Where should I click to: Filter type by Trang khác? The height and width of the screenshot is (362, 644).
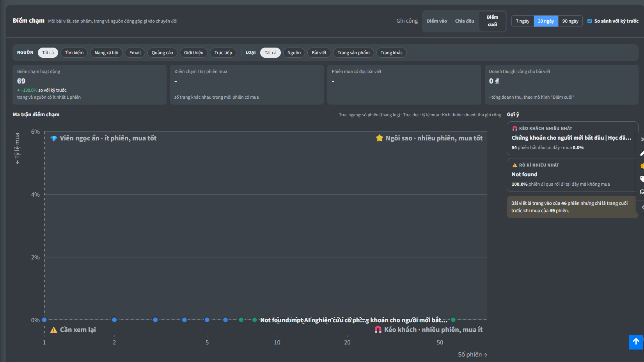[392, 53]
